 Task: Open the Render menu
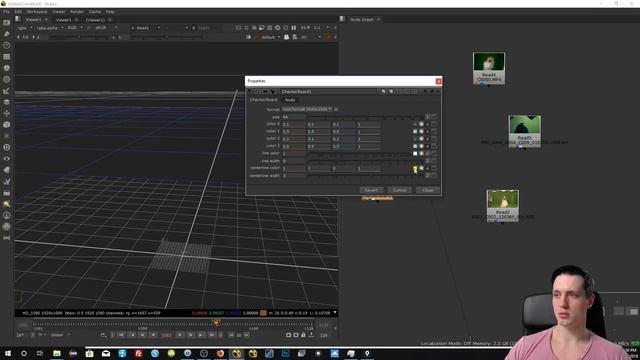[77, 12]
